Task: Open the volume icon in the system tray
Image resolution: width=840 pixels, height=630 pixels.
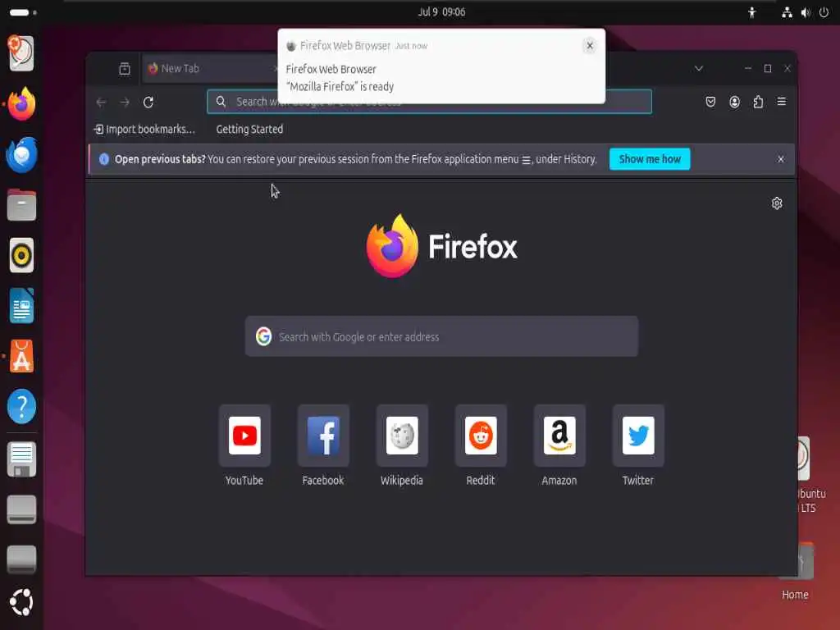Action: point(806,12)
